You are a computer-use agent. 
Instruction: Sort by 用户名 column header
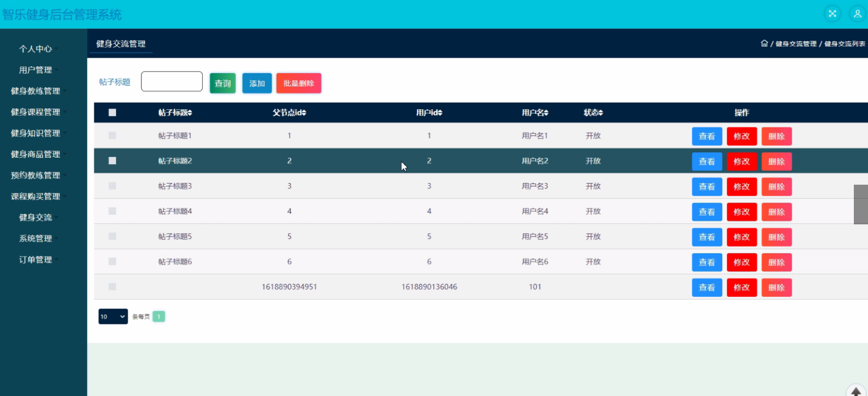tap(535, 113)
